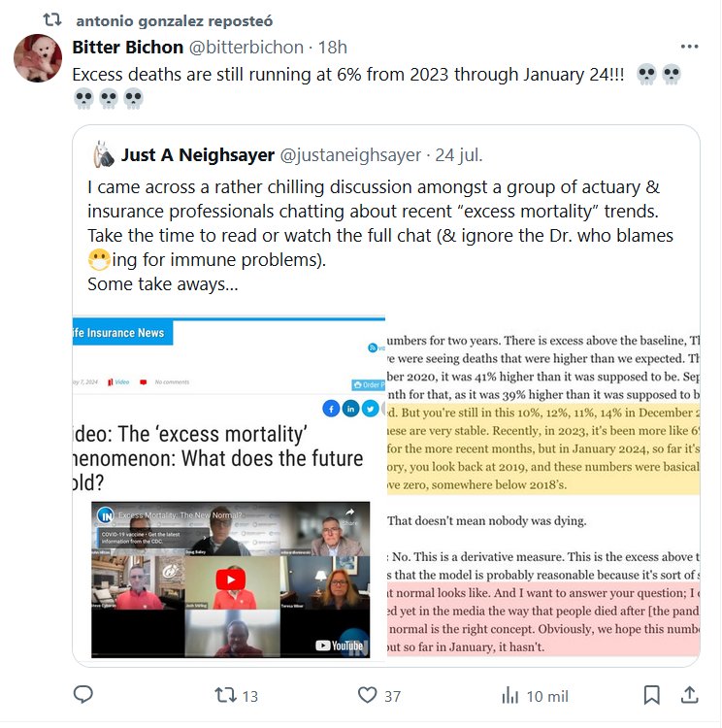Open Just A Neighsayer's horse avatar

tap(103, 154)
